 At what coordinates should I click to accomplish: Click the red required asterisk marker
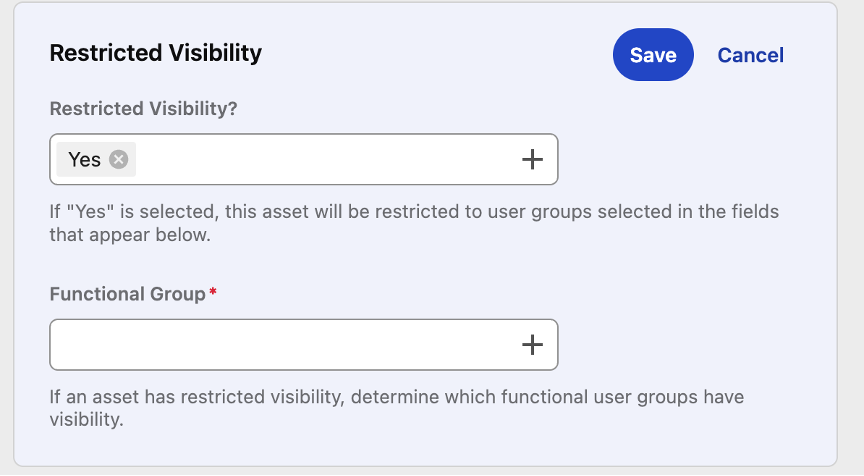(x=213, y=292)
